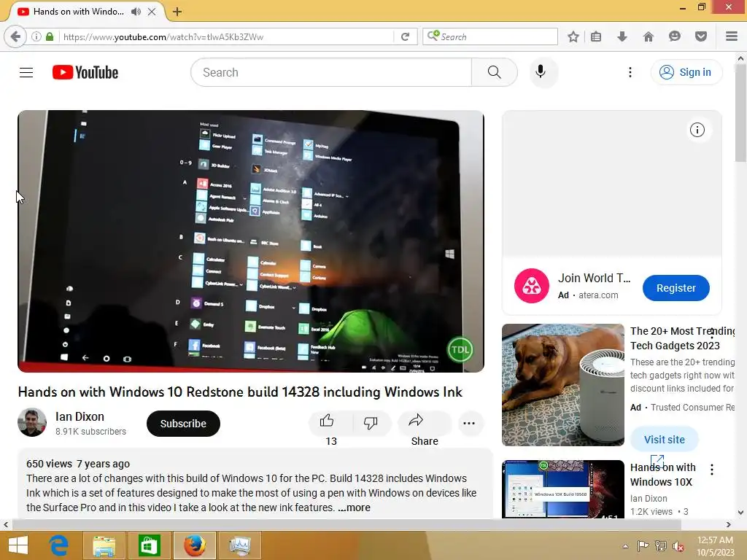The height and width of the screenshot is (560, 747).
Task: Show site information icon in the address bar
Action: click(x=36, y=36)
